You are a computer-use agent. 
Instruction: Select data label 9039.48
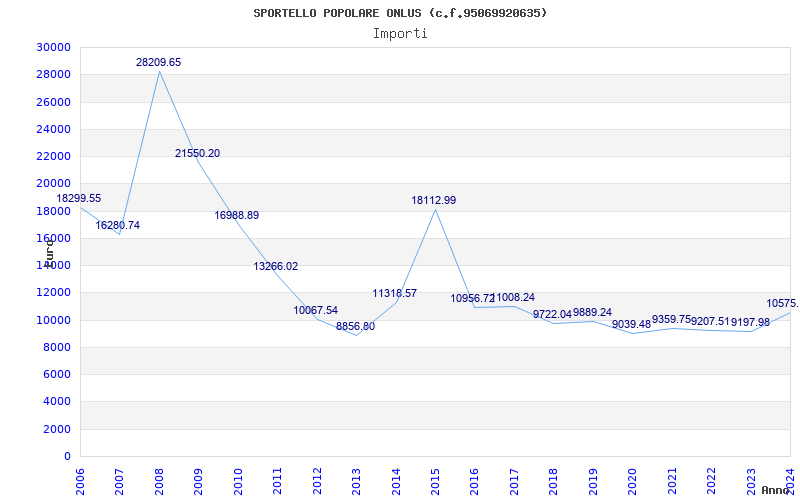(x=632, y=324)
